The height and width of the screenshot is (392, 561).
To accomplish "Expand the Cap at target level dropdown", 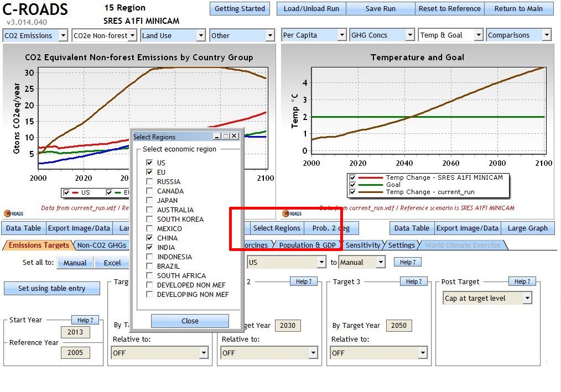I will pos(487,298).
